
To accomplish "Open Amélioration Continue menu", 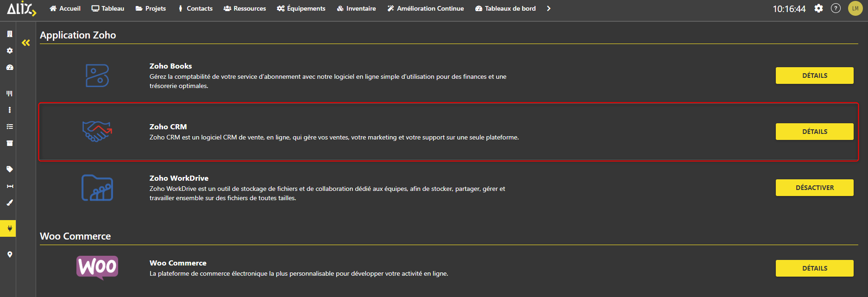I will [x=425, y=8].
